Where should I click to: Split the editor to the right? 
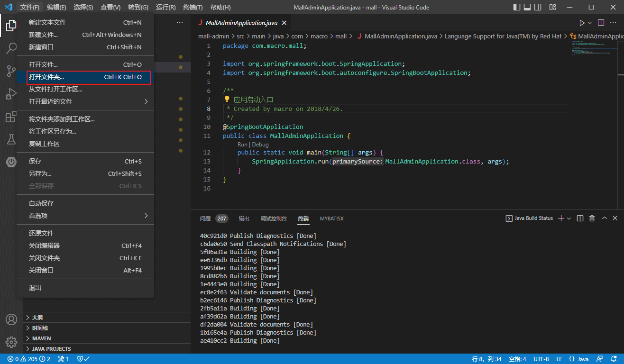601,23
